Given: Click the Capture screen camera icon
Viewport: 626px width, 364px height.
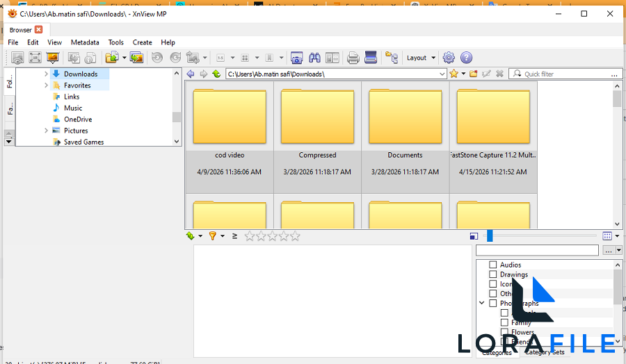Looking at the screenshot, I should pos(296,58).
